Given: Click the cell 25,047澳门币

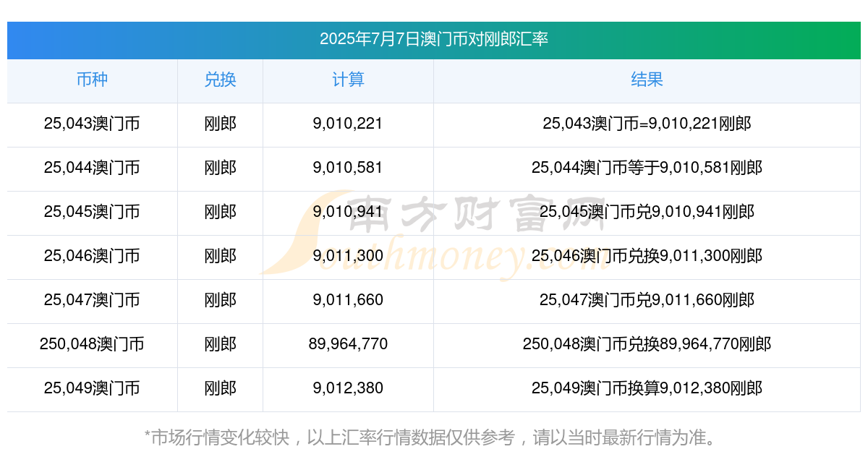Looking at the screenshot, I should point(92,300).
